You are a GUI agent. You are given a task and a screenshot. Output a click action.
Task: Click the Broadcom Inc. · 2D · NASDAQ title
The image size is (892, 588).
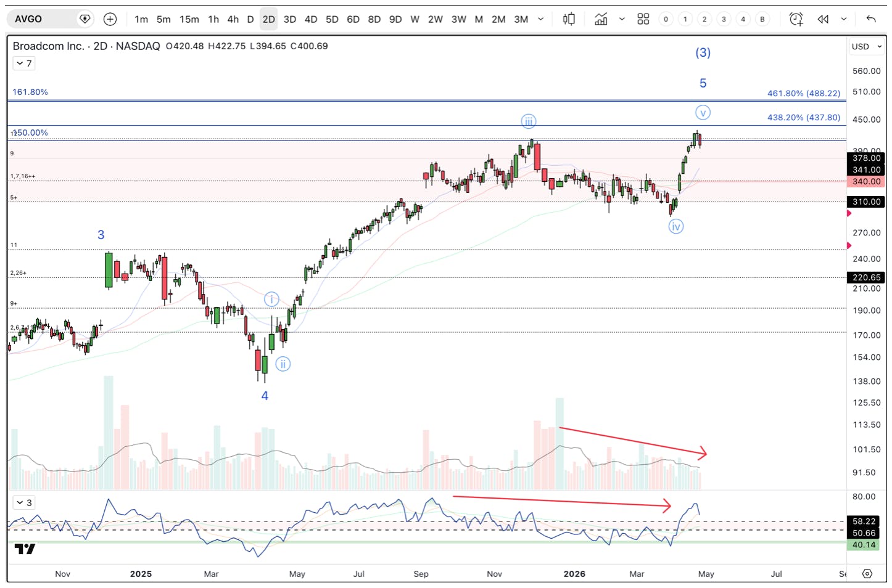pyautogui.click(x=86, y=46)
